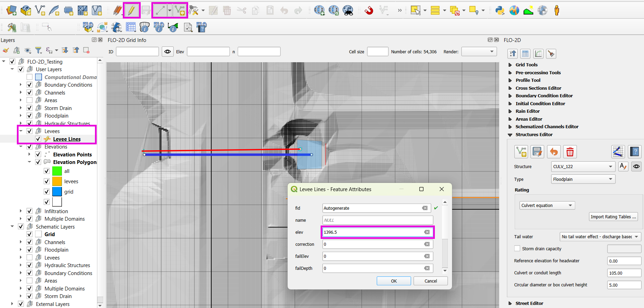Uncheck the Levee Lines layer visibility
The height and width of the screenshot is (308, 644).
click(x=38, y=139)
